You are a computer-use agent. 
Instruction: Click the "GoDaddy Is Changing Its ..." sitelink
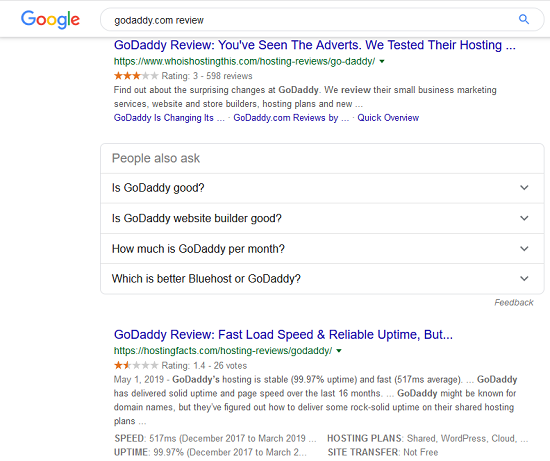pos(169,118)
